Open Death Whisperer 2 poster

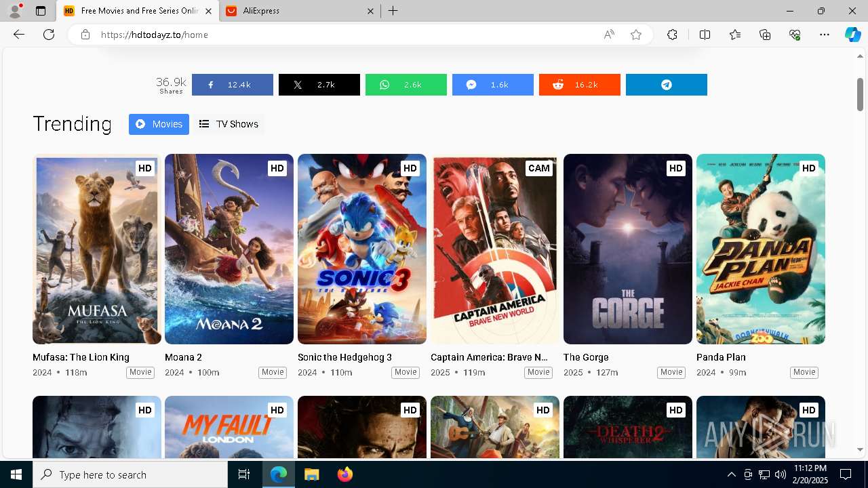pyautogui.click(x=628, y=426)
